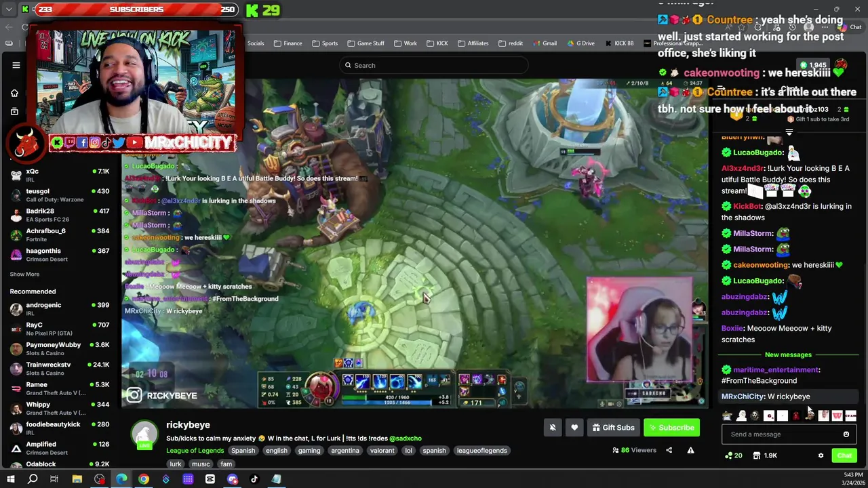Open Whippy recommended channel
Image resolution: width=868 pixels, height=488 pixels.
(60, 408)
